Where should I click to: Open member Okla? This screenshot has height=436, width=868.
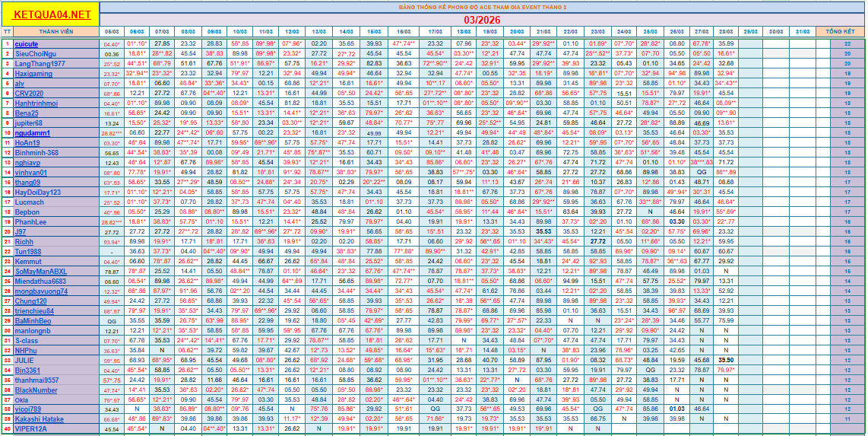21,400
